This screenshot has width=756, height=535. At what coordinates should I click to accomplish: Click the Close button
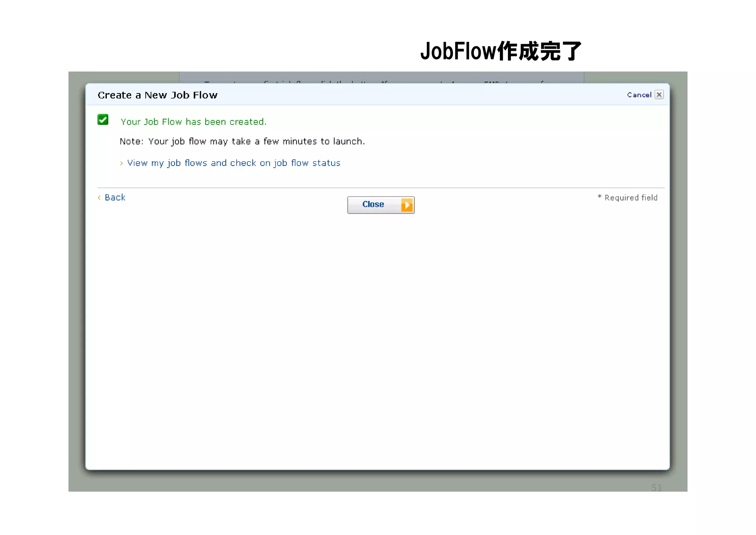(381, 205)
